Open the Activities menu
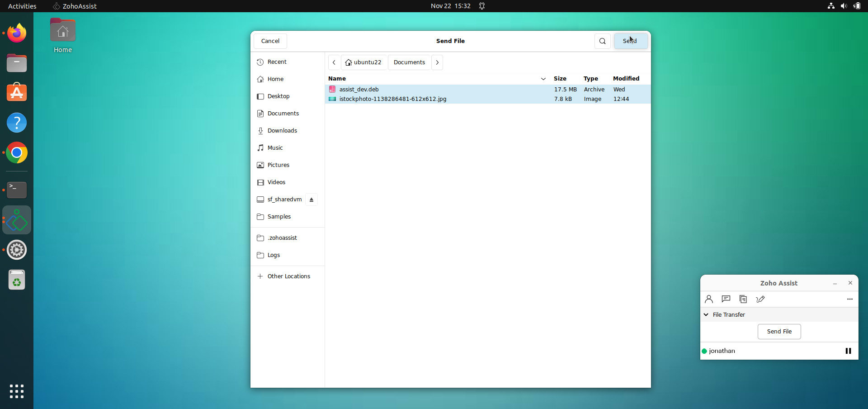Image resolution: width=868 pixels, height=409 pixels. [x=22, y=6]
